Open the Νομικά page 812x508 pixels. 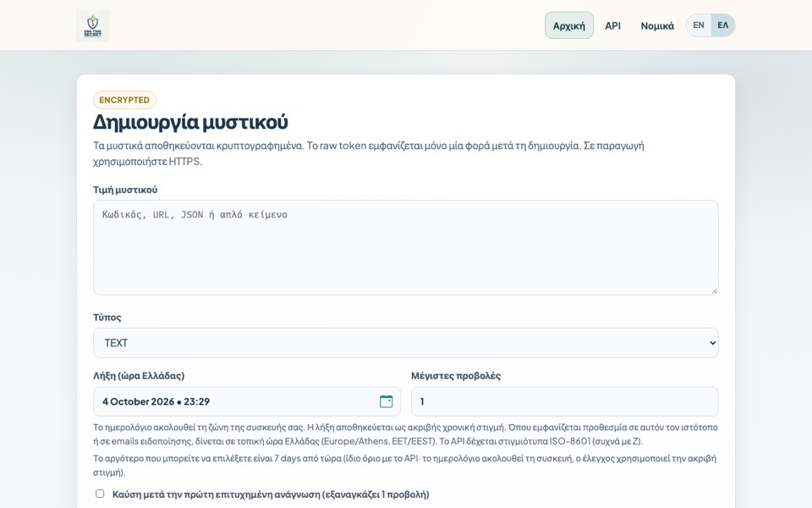[x=657, y=25]
